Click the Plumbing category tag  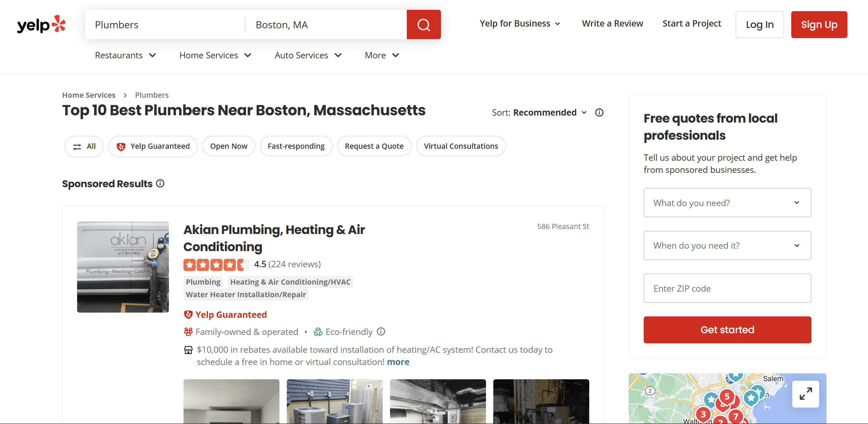203,282
